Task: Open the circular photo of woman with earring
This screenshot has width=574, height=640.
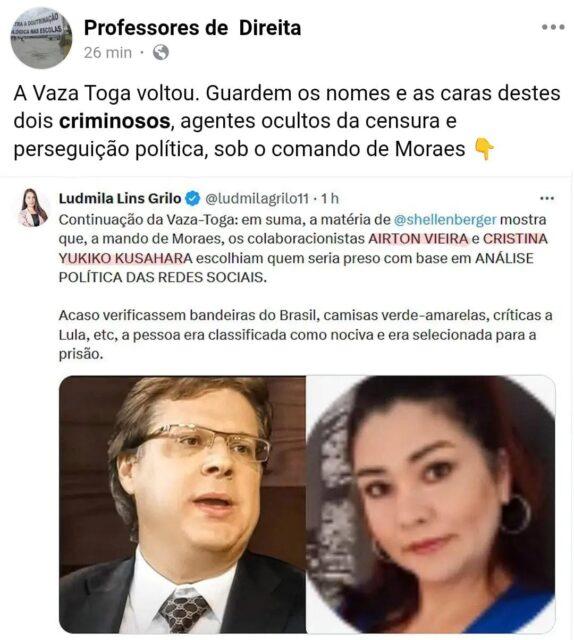Action: pos(431,504)
